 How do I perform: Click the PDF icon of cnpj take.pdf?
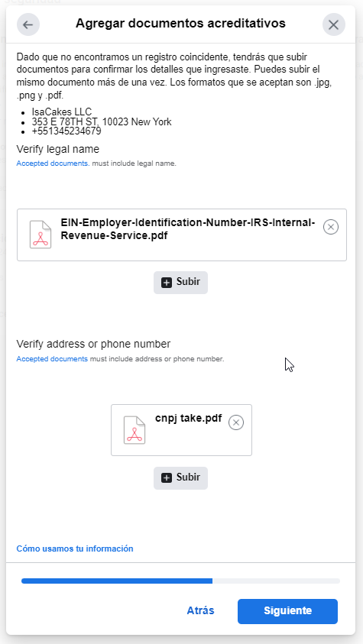(135, 430)
